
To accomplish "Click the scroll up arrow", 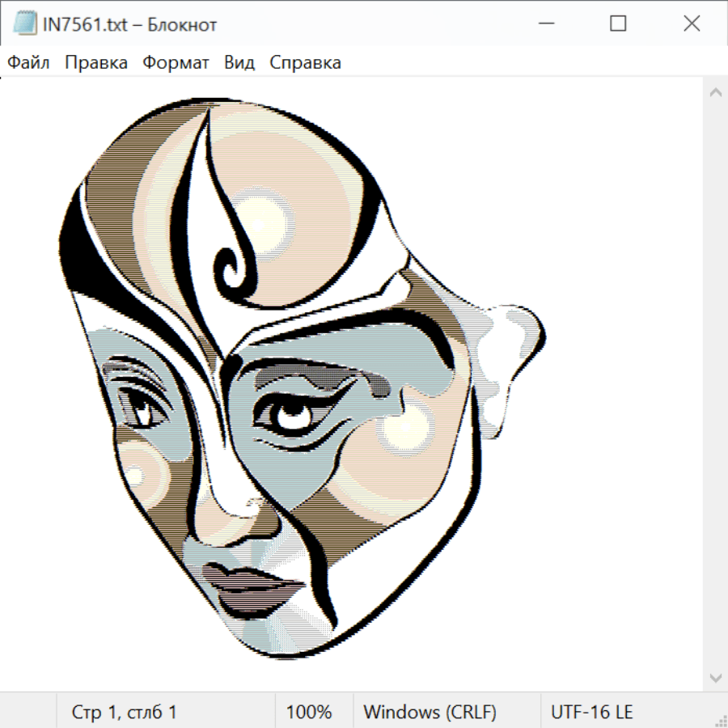I will point(715,92).
